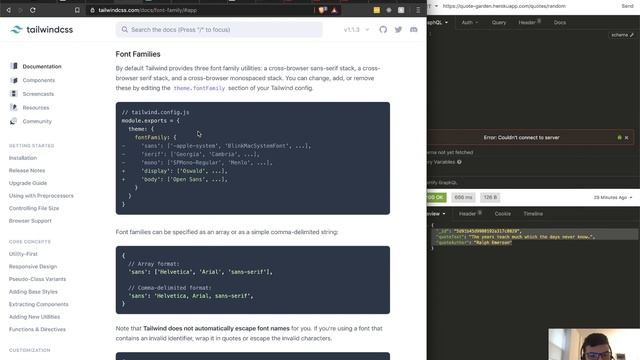Open the Adding Base Styles link
Screen dimensions: 640x360
point(33,292)
